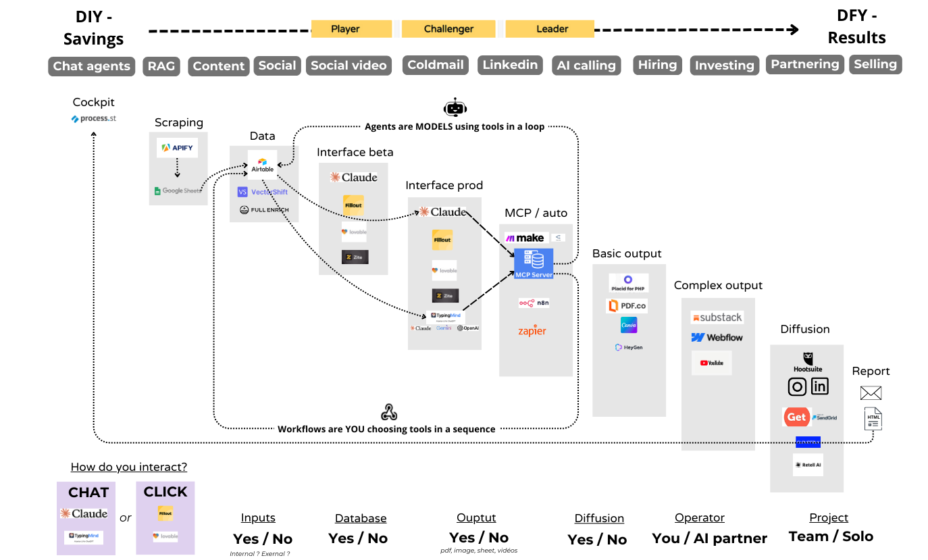Click the orange Get logo
The height and width of the screenshot is (560, 928).
796,417
